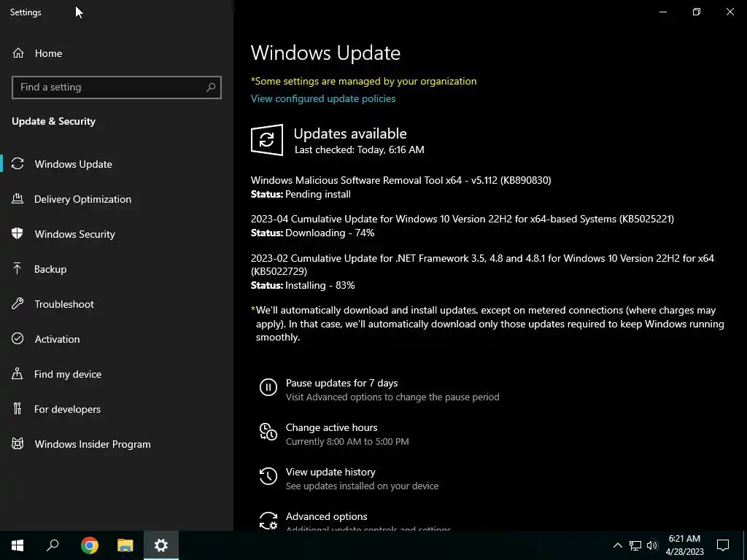Click View configured update policies link
Image resolution: width=747 pixels, height=560 pixels.
tap(323, 98)
